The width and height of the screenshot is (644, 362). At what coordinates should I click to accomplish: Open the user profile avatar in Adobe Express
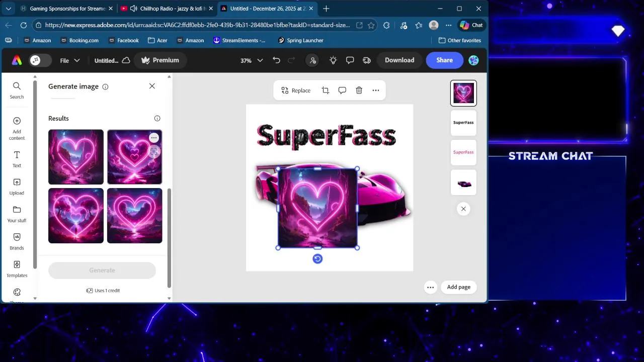[473, 60]
